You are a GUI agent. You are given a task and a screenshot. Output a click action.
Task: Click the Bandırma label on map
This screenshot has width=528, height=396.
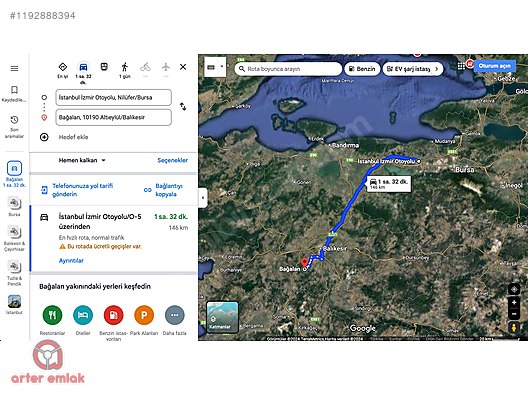click(x=345, y=145)
